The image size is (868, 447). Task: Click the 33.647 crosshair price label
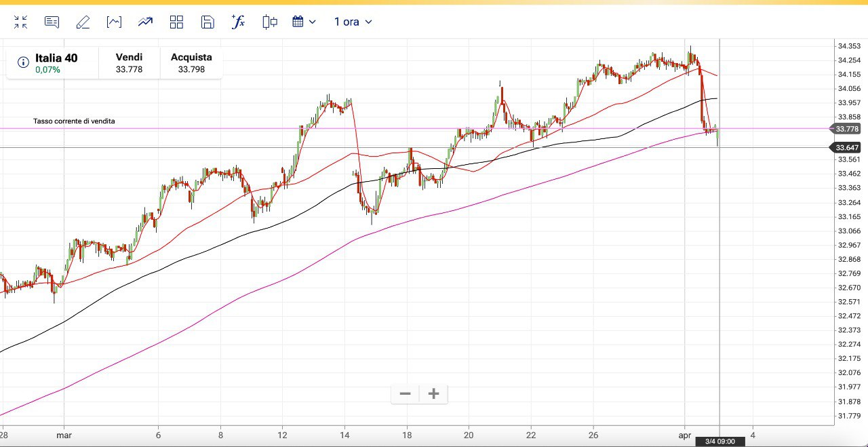[x=847, y=148]
